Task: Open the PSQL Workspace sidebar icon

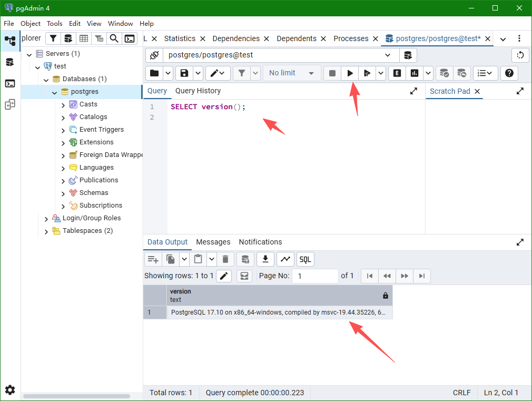Action: point(10,84)
